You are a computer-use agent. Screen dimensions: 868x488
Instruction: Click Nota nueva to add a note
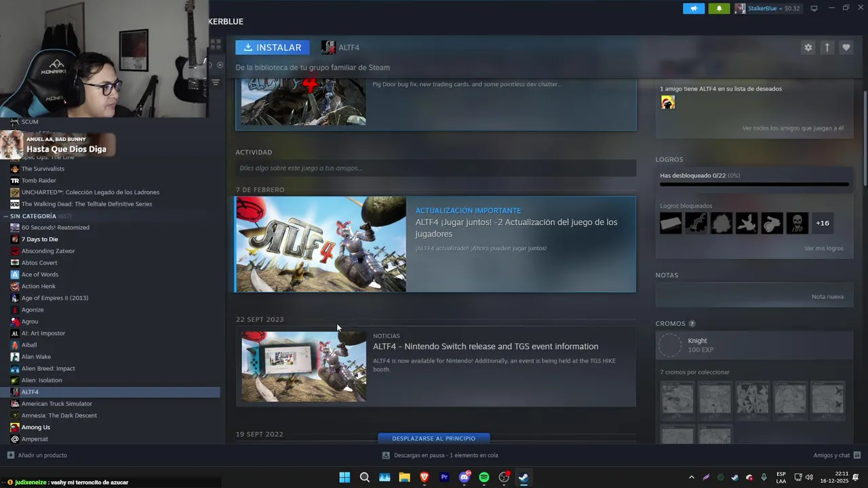pyautogui.click(x=828, y=297)
